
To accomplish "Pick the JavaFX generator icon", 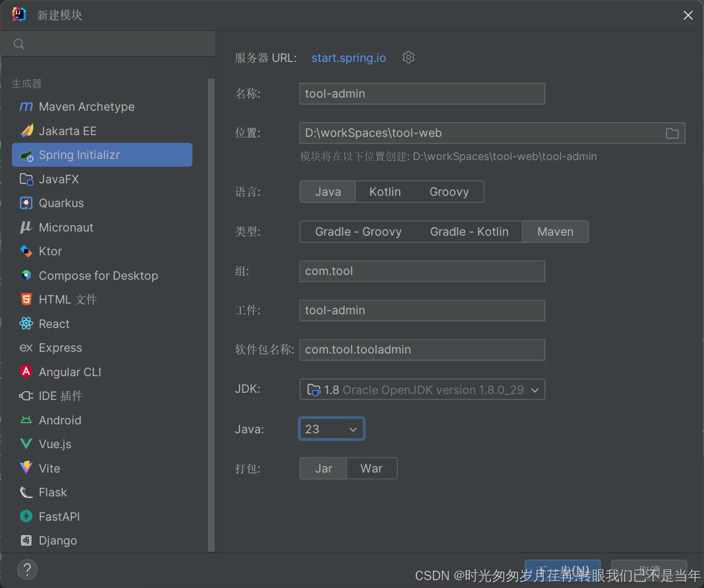I will [x=26, y=179].
